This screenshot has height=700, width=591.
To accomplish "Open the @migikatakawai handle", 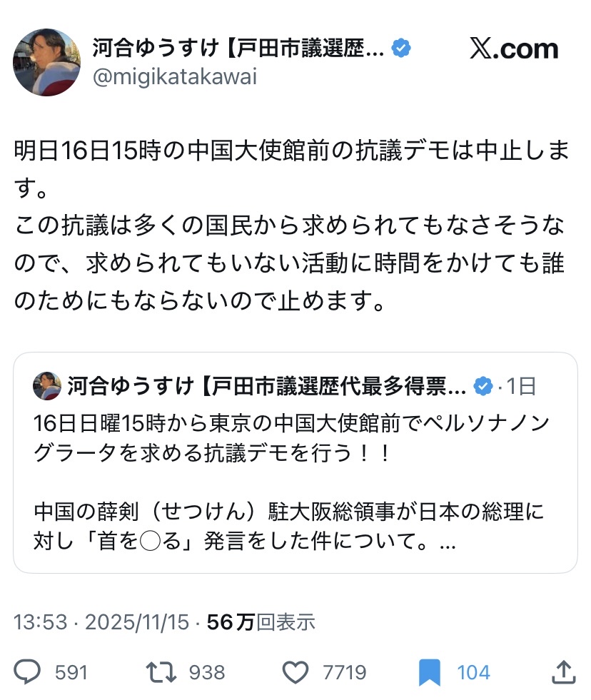I will [x=175, y=76].
